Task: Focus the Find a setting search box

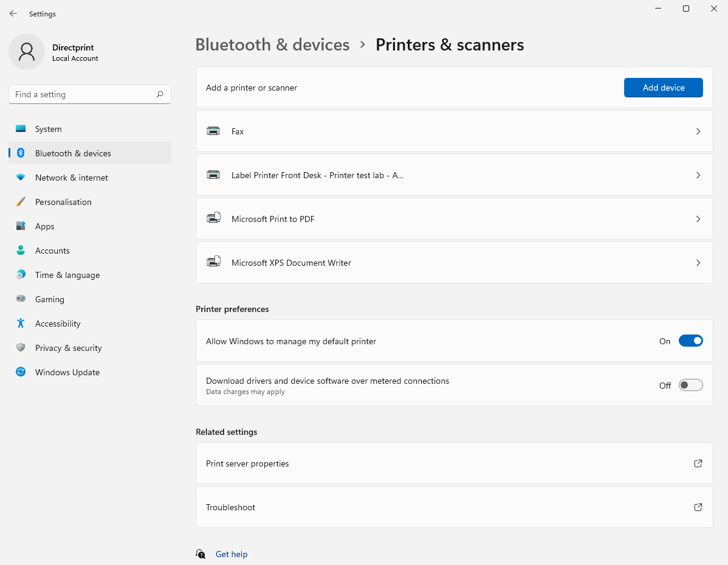Action: coord(90,94)
